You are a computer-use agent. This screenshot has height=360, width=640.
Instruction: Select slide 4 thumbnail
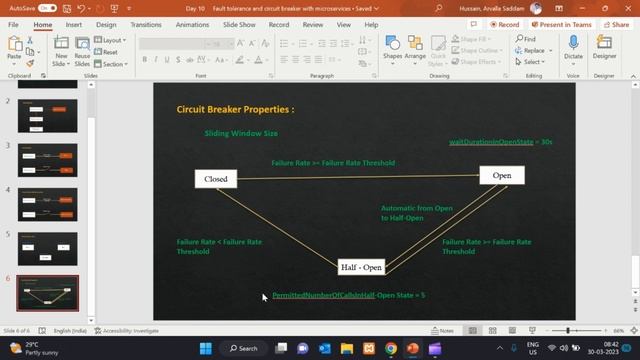pyautogui.click(x=47, y=204)
